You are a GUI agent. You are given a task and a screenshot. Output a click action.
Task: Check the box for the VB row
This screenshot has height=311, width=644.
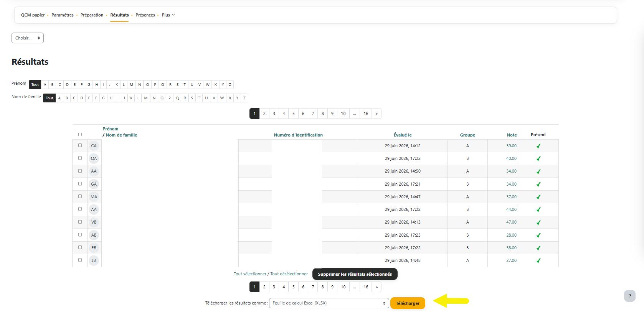pos(80,222)
